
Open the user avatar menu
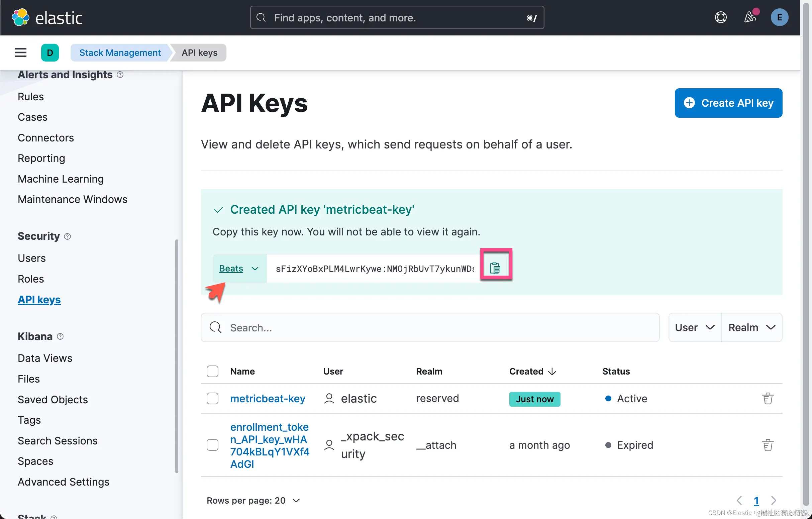coord(779,17)
